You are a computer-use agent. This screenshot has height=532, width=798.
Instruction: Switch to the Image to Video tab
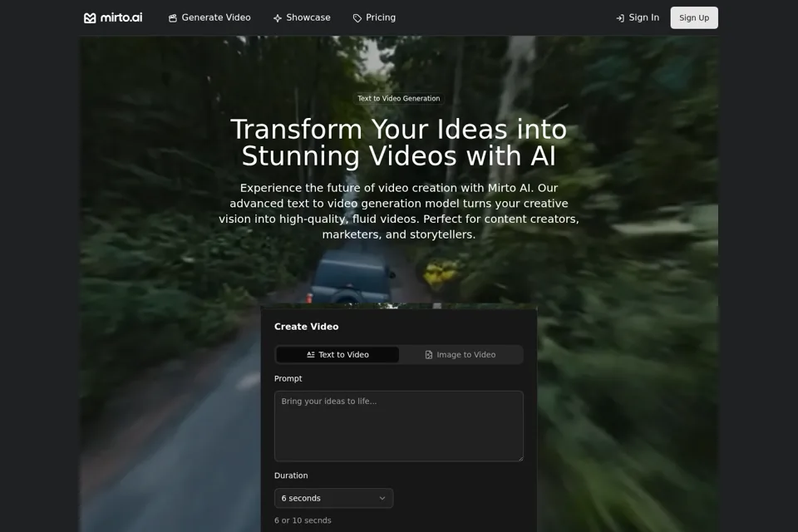tap(461, 355)
